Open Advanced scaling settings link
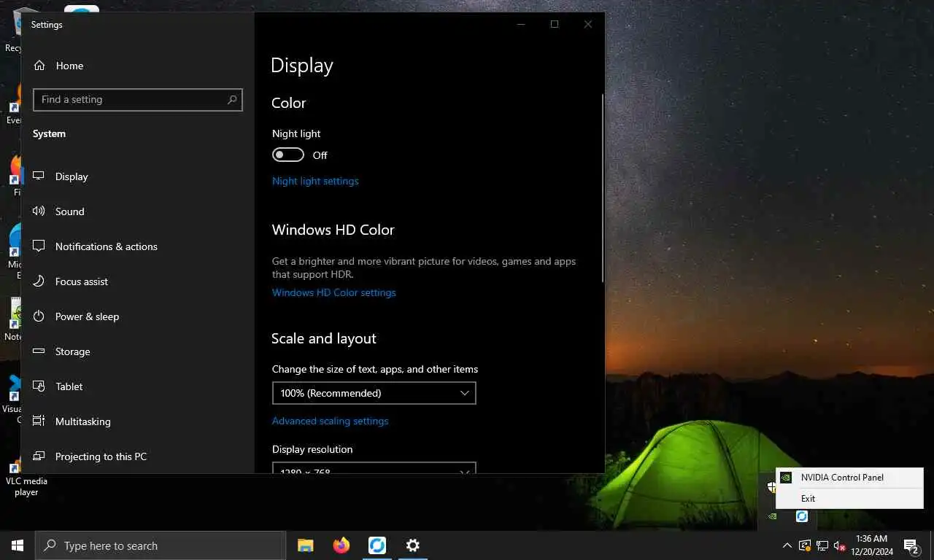This screenshot has width=934, height=560. pos(330,421)
